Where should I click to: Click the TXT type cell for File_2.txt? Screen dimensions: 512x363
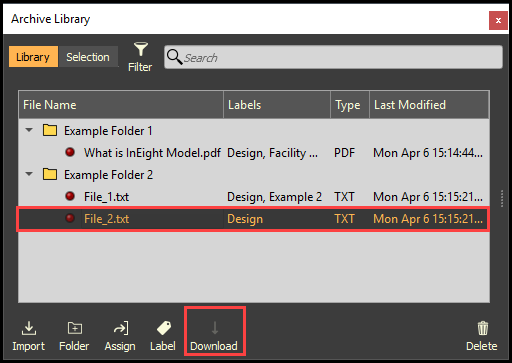point(344,219)
